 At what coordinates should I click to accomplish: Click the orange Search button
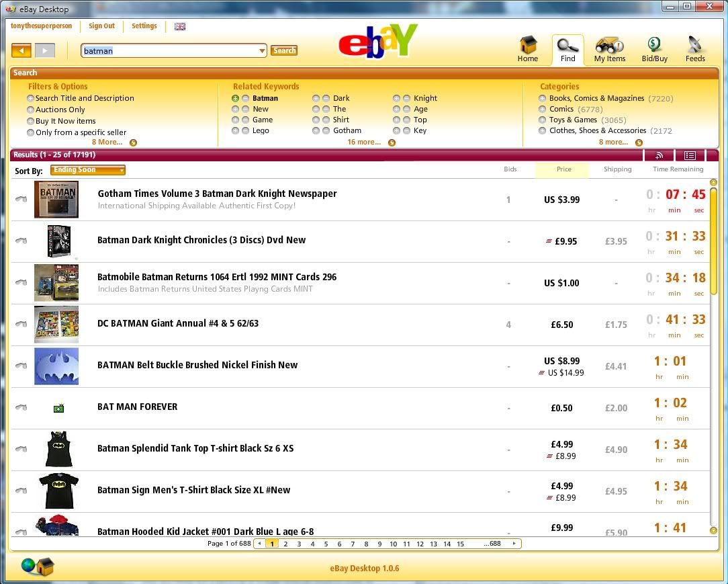click(284, 50)
